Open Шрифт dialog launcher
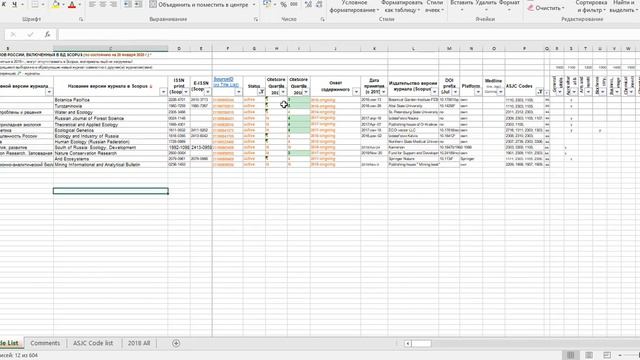 click(81, 19)
